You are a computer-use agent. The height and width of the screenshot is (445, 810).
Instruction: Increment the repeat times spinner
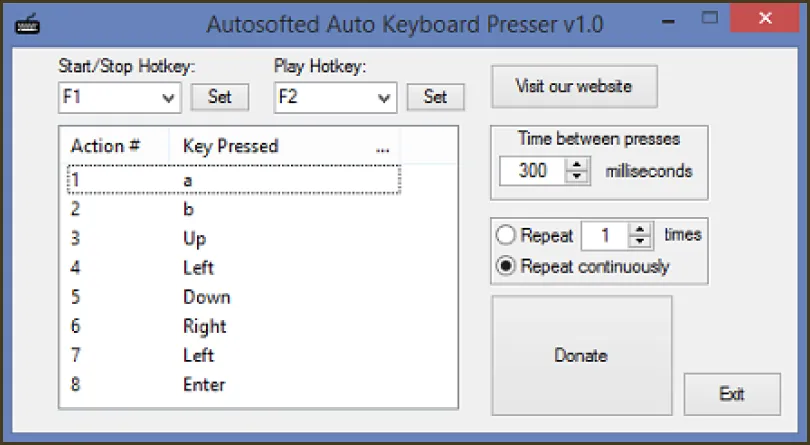tap(640, 230)
